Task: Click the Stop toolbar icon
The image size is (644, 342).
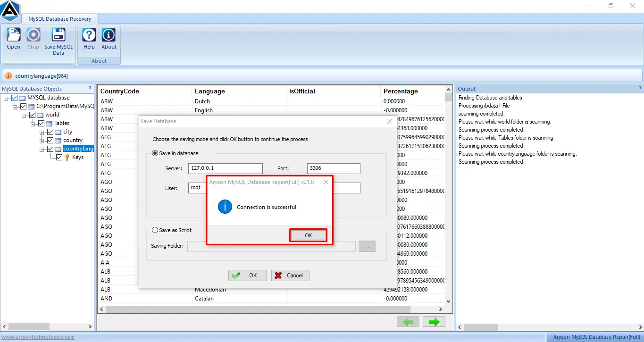Action: (33, 35)
